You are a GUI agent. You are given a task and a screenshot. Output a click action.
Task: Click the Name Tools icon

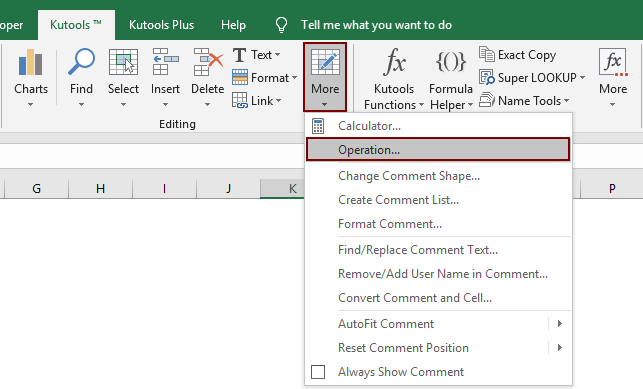click(487, 100)
